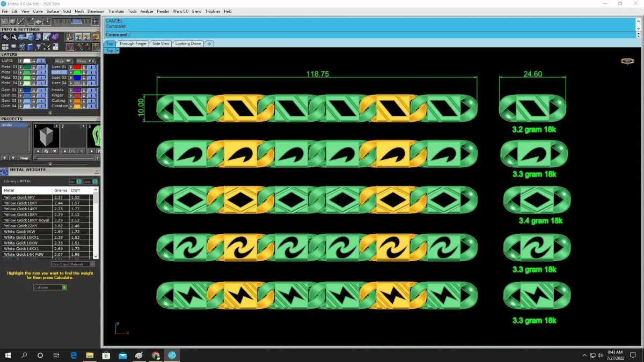The image size is (644, 362).
Task: Click the checklist points icon in Info & Settings
Action: pyautogui.click(x=47, y=47)
